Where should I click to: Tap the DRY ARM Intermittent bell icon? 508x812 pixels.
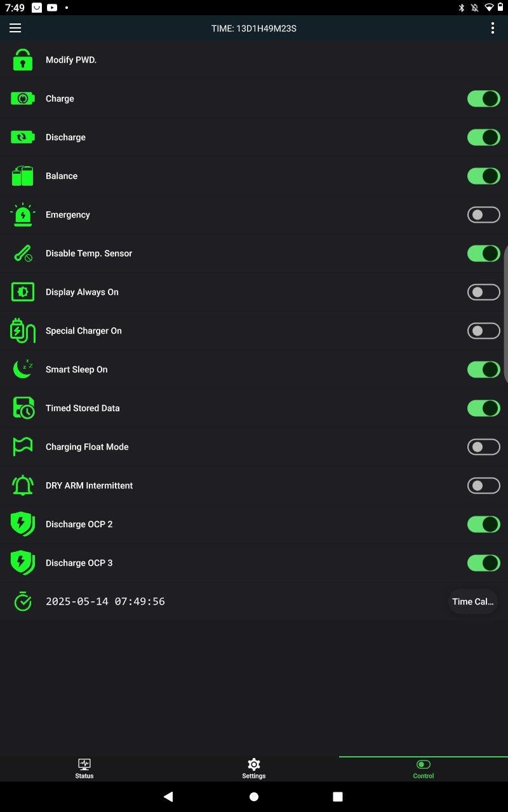coord(23,486)
